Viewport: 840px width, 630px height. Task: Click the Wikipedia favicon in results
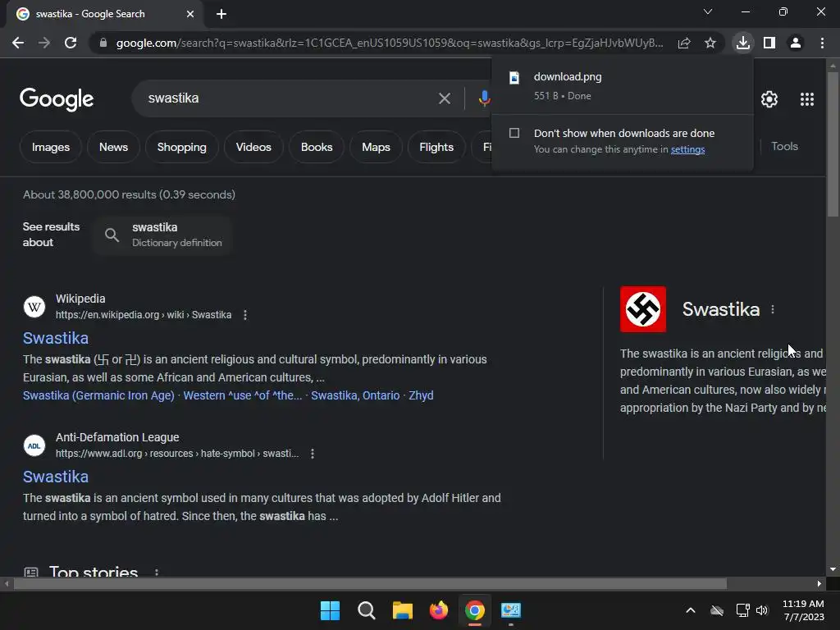[34, 307]
